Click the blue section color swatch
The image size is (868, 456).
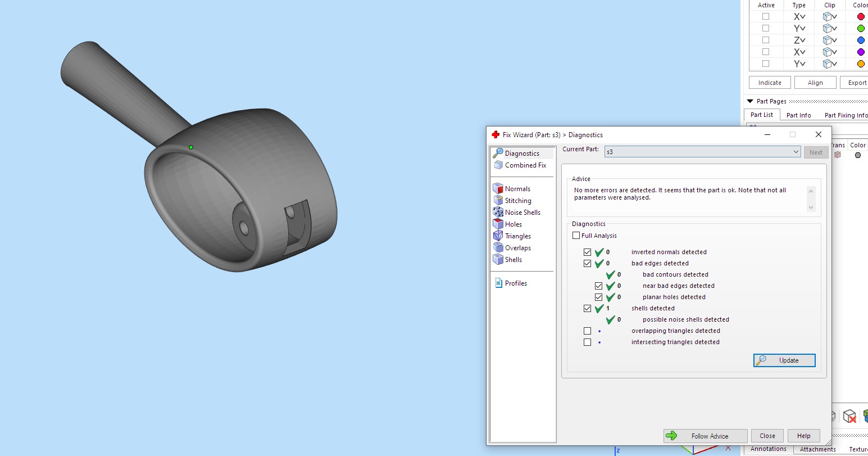(861, 40)
